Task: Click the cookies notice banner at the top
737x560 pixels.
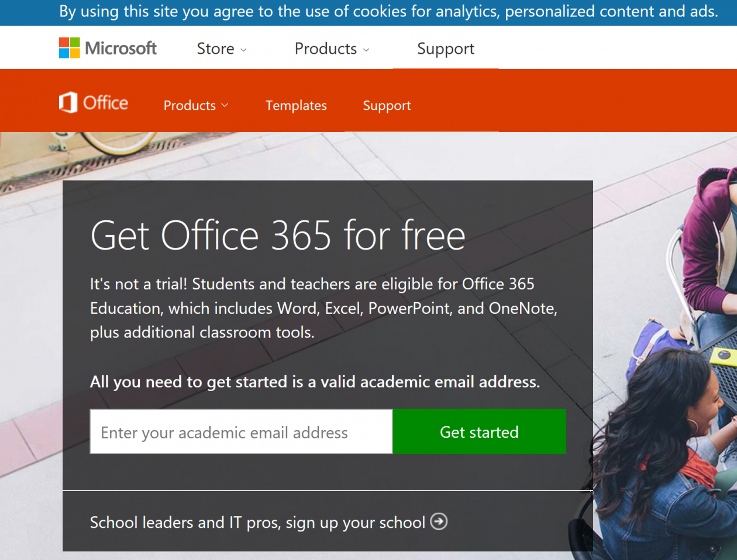Action: [368, 12]
